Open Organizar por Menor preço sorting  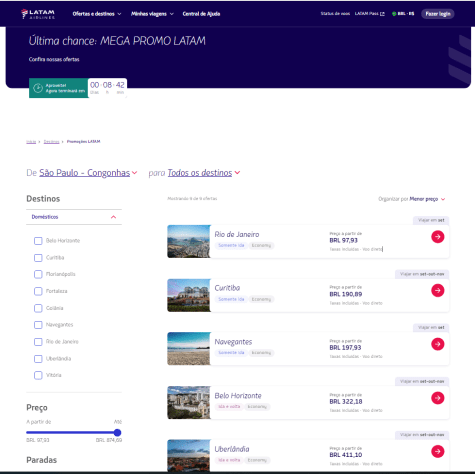pos(412,199)
